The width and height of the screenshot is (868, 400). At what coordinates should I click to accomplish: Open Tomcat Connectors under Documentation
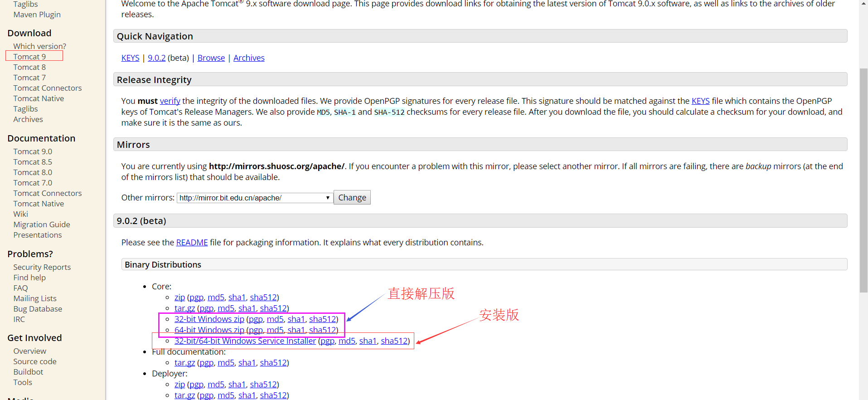(48, 193)
